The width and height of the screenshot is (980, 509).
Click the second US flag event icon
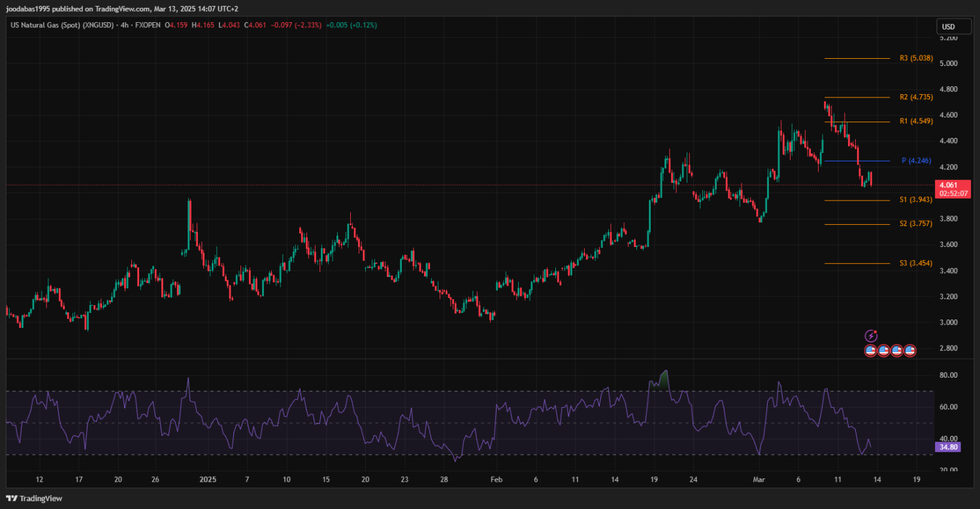point(883,351)
